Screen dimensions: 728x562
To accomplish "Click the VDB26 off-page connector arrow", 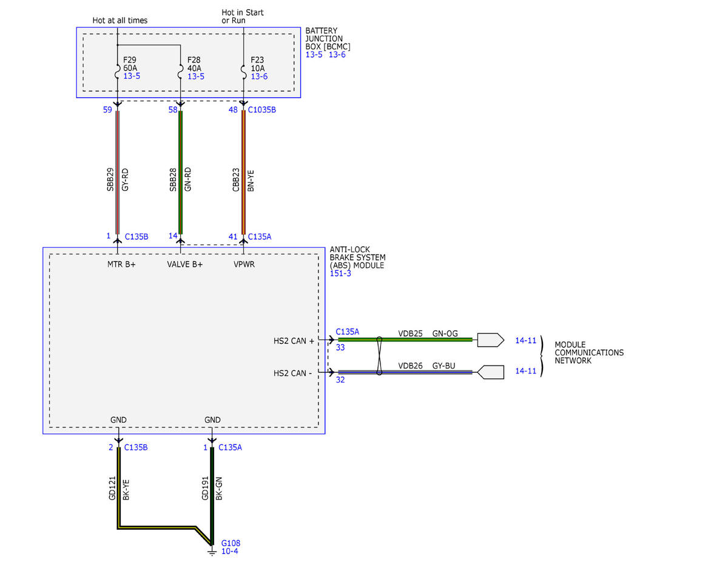I will coord(490,372).
